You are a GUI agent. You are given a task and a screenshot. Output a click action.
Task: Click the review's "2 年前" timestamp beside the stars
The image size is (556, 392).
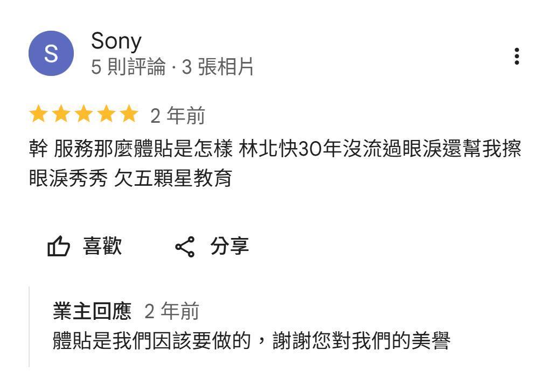pos(177,116)
